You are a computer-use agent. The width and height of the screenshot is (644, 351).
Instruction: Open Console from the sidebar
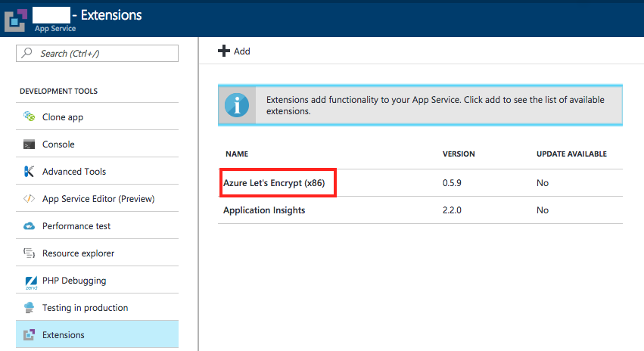coord(98,144)
